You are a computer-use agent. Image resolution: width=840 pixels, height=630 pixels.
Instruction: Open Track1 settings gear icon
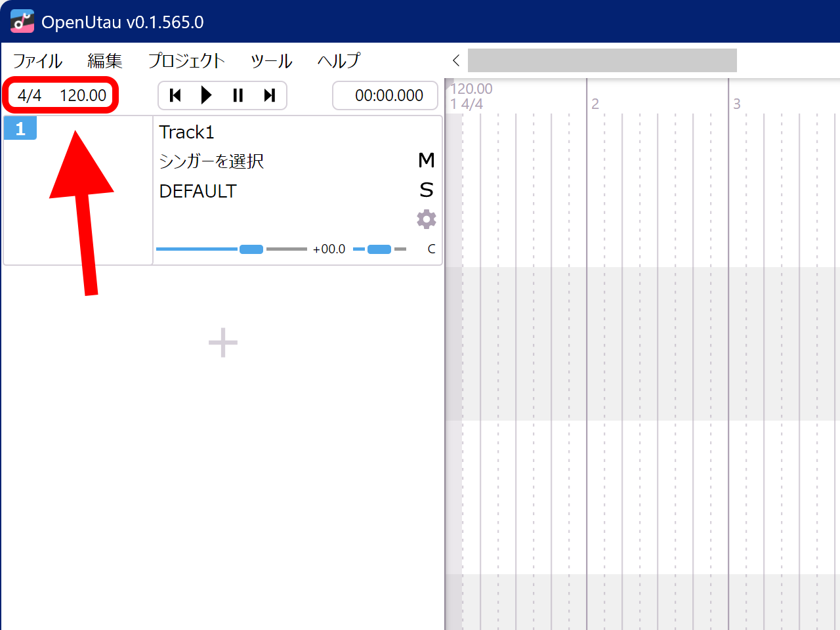click(427, 219)
